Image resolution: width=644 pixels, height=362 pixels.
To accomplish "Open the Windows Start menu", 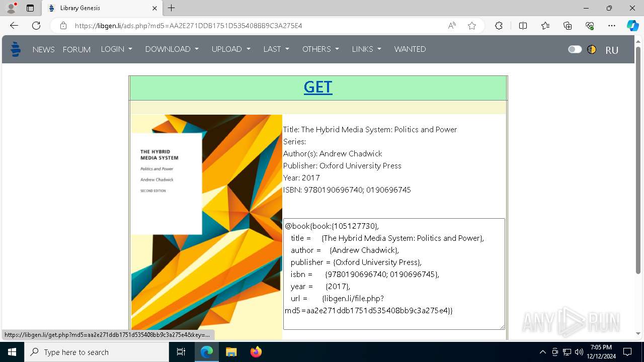I will [12, 352].
